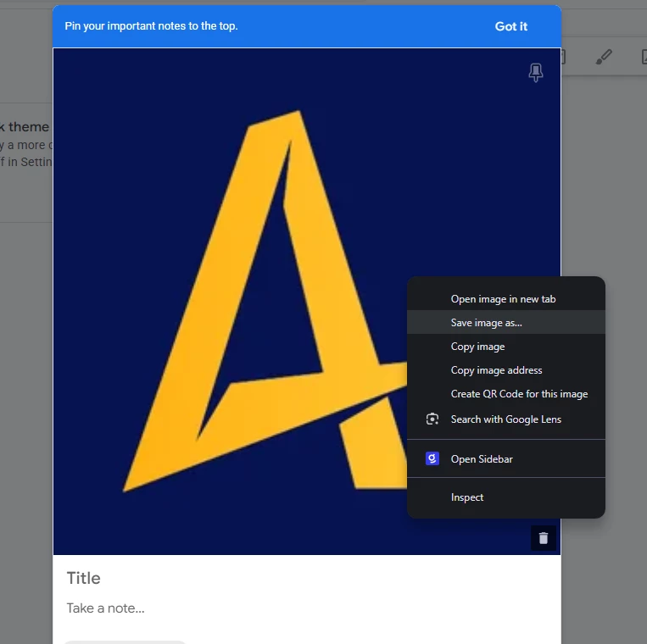
Task: Click the brush drawing icon in background toolbar
Action: click(x=604, y=57)
